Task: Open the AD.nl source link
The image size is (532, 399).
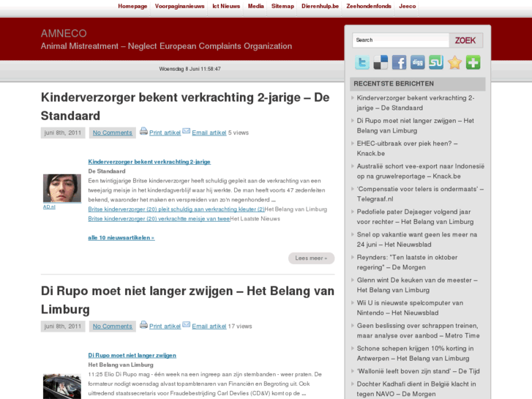Action: 49,206
